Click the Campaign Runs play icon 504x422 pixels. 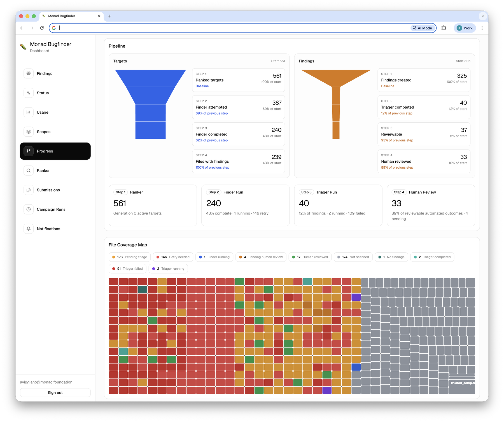coord(29,209)
